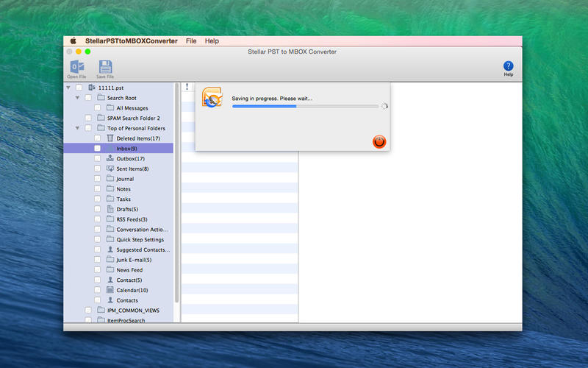Viewport: 588px width, 368px height.
Task: Check the All Messages checkbox
Action: tap(98, 107)
